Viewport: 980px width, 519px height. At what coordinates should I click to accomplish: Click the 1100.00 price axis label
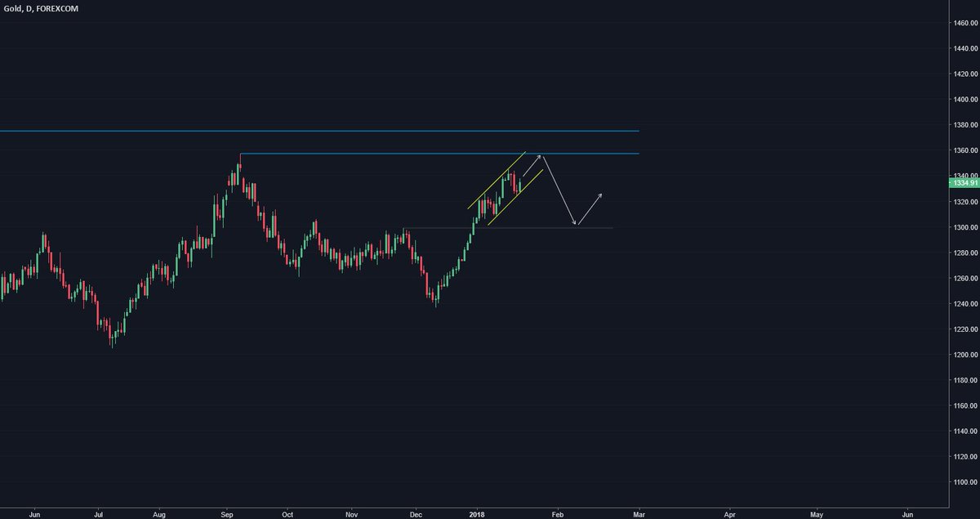[x=964, y=482]
